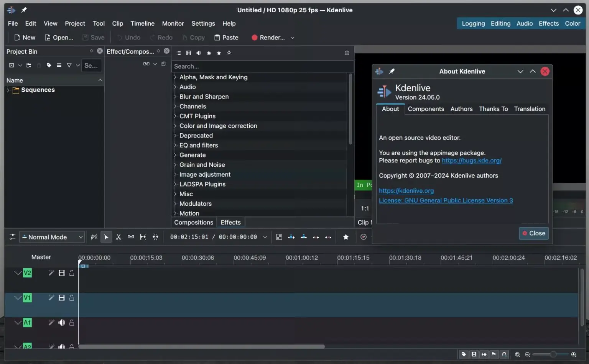Viewport: 589px width, 364px height.
Task: Switch to the Color workspace layout
Action: pyautogui.click(x=573, y=23)
